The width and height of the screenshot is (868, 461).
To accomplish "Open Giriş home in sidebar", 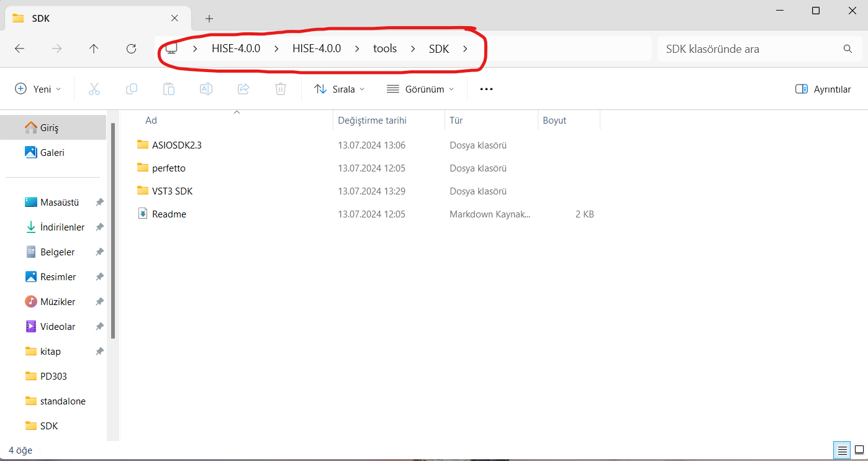I will 53,127.
